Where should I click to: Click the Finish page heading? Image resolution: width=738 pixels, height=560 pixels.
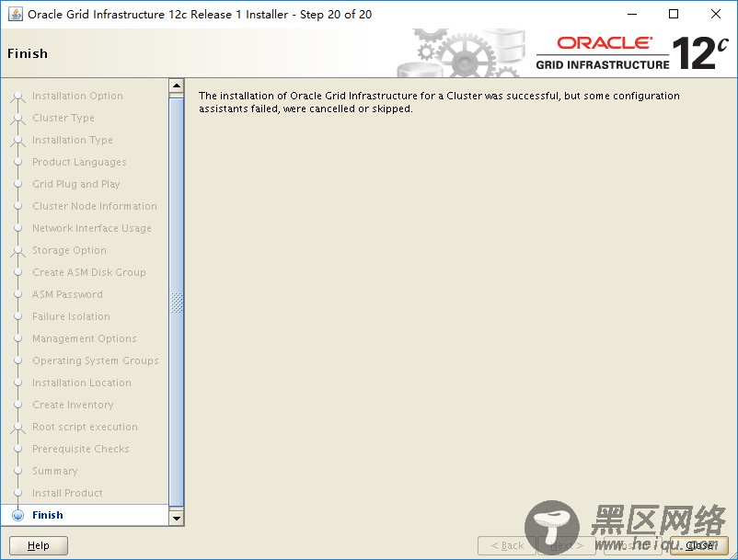[28, 53]
